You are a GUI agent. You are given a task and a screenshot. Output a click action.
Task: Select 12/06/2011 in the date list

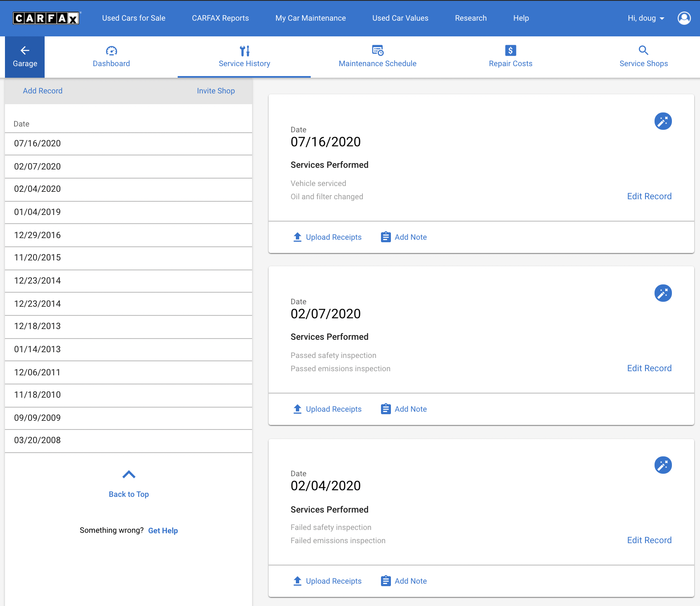click(x=129, y=373)
